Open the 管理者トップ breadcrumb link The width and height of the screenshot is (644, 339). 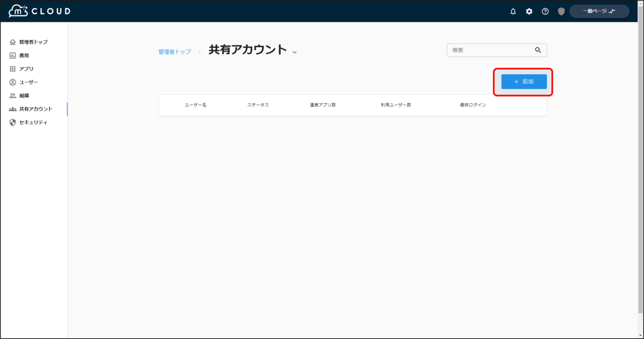tap(174, 50)
